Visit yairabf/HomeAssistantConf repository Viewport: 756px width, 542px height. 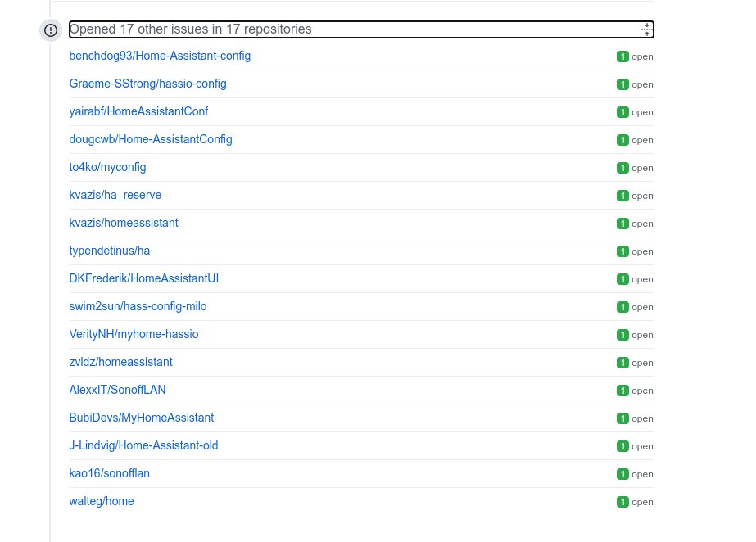[x=138, y=111]
